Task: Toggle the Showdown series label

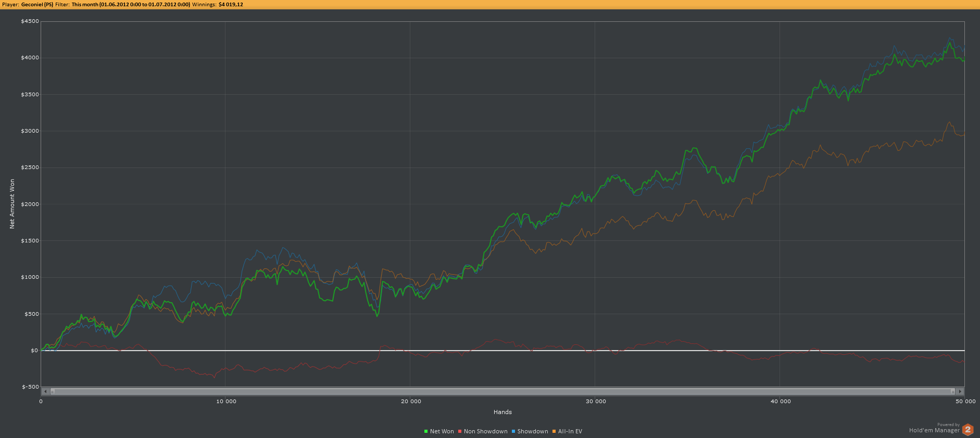Action: pos(532,431)
